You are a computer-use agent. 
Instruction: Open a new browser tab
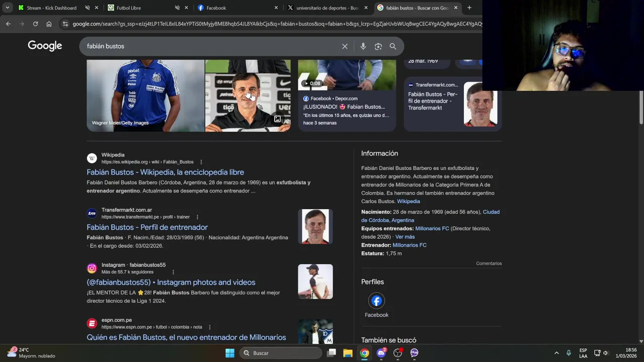coord(469,8)
